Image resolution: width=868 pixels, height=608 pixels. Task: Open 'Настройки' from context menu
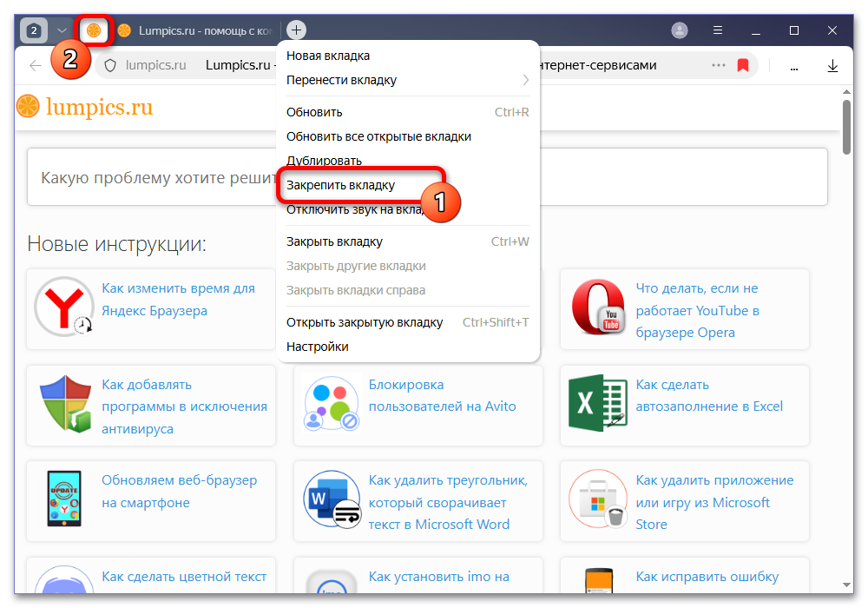[407, 347]
